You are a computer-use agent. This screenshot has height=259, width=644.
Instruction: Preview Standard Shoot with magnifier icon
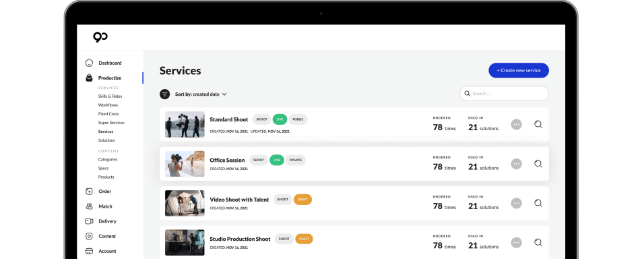click(538, 124)
